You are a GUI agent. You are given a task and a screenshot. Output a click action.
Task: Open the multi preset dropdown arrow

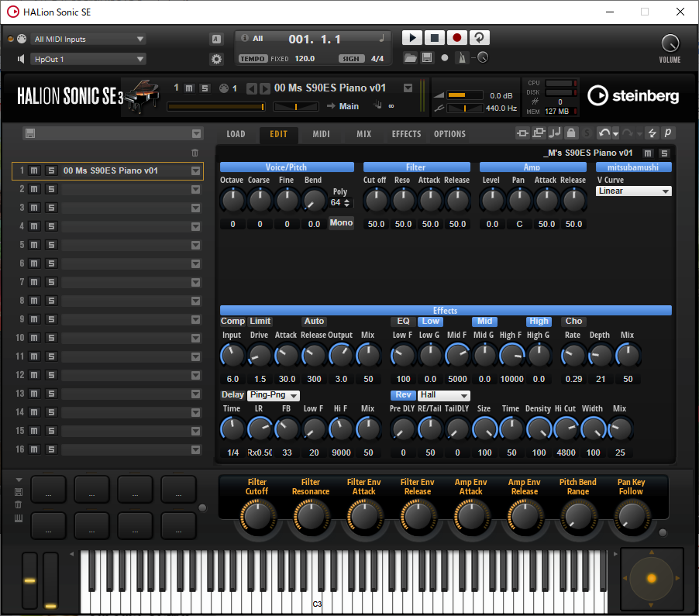click(x=196, y=134)
